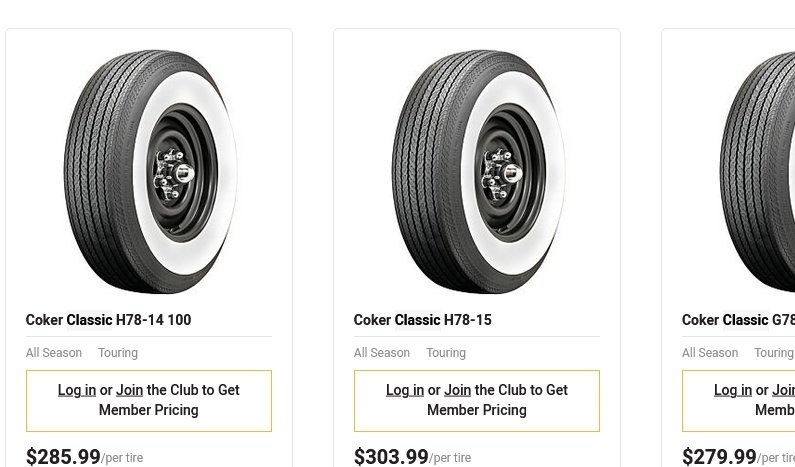Viewport: 795px width, 467px height.
Task: Open the Coker Classic H78-15 product title
Action: pos(422,320)
